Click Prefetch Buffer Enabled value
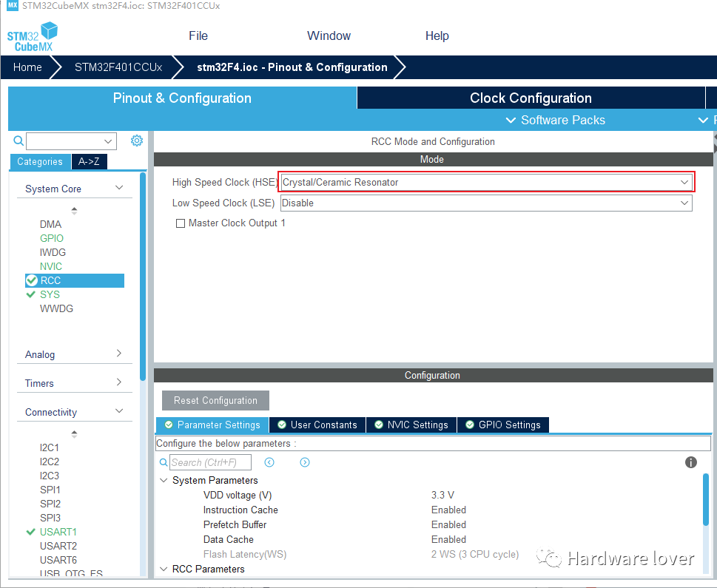The height and width of the screenshot is (588, 717). (448, 524)
